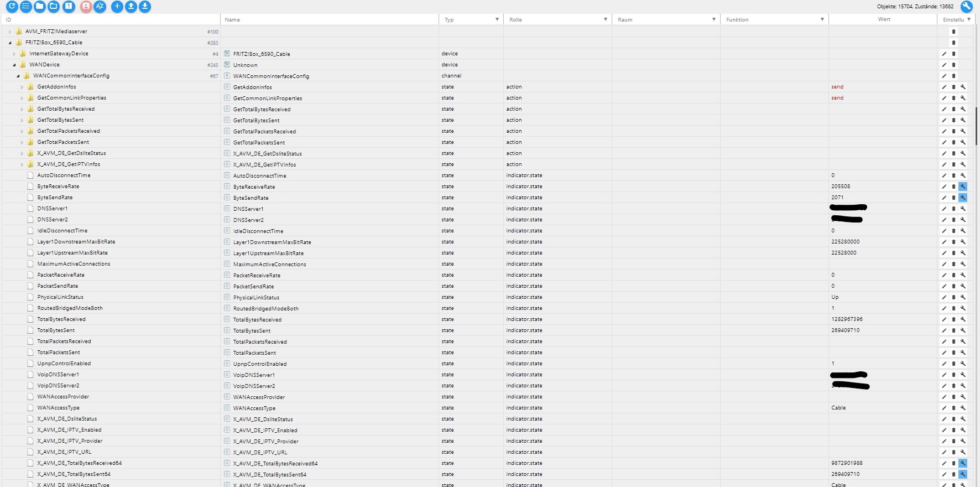
Task: Expand all folders in tree
Action: point(53,7)
